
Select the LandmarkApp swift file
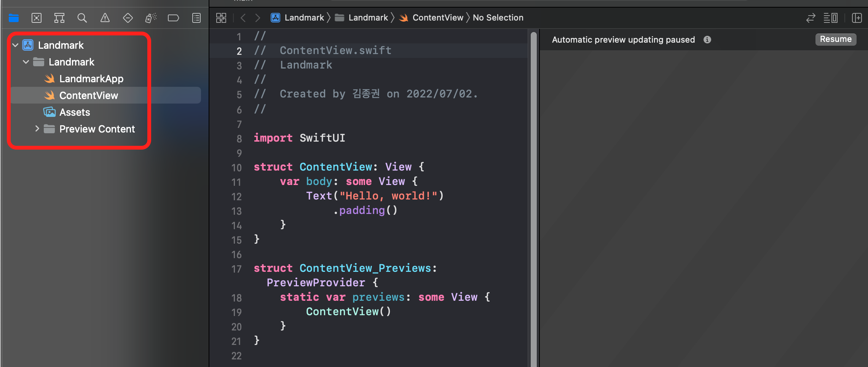pos(91,79)
